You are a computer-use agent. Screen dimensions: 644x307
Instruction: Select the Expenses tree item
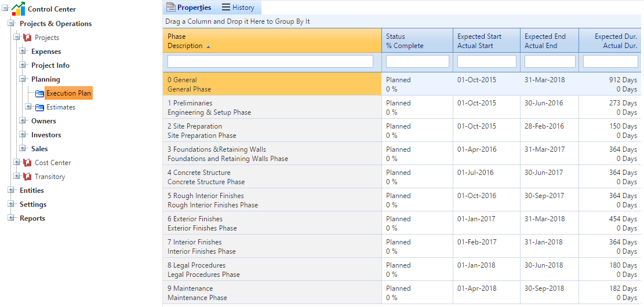point(46,52)
